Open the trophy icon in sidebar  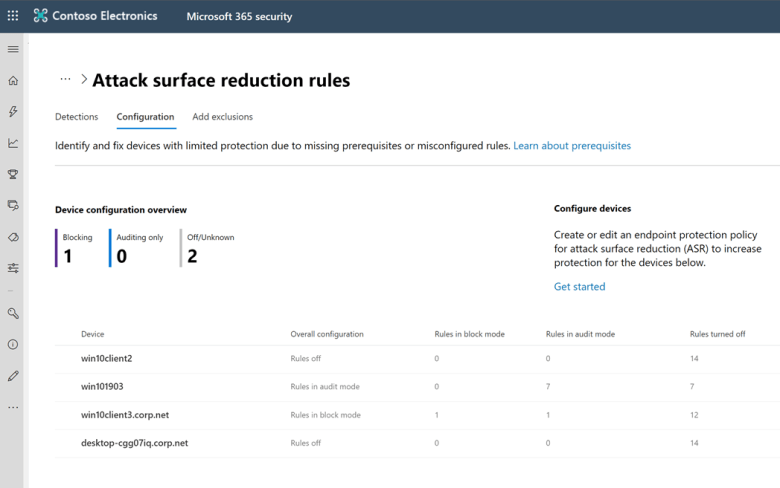click(13, 174)
